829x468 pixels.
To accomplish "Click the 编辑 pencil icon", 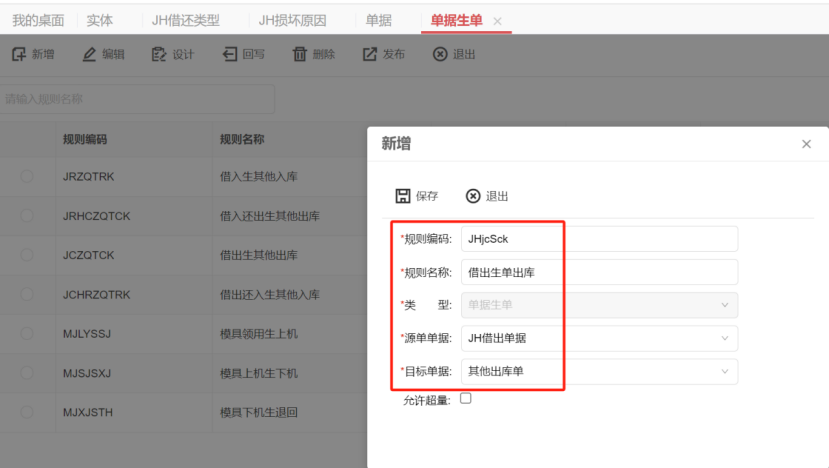I will pos(89,54).
